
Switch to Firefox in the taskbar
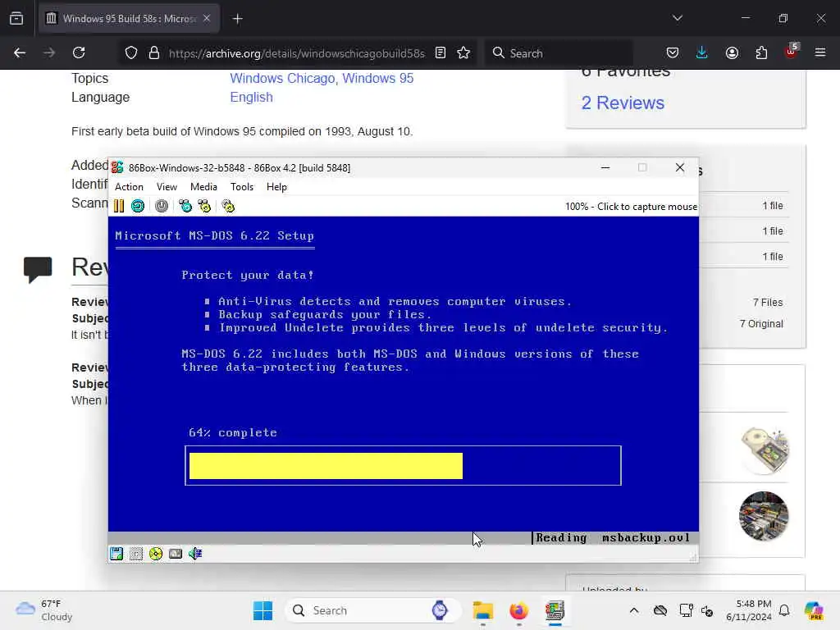(518, 610)
